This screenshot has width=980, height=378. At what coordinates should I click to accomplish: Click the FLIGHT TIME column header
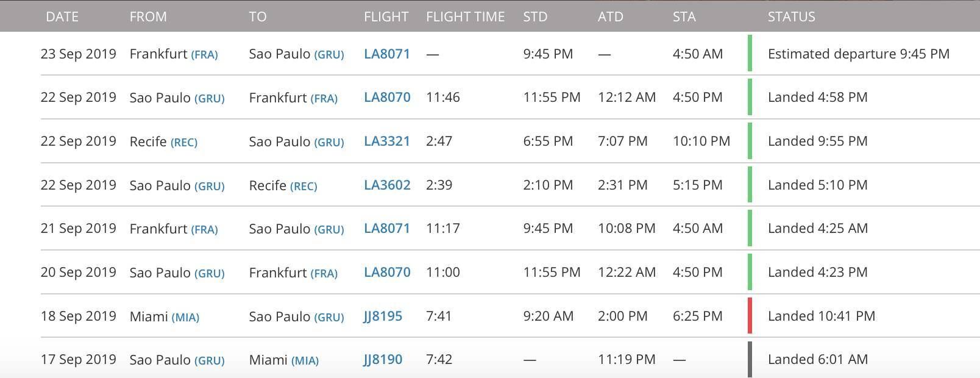pos(466,16)
